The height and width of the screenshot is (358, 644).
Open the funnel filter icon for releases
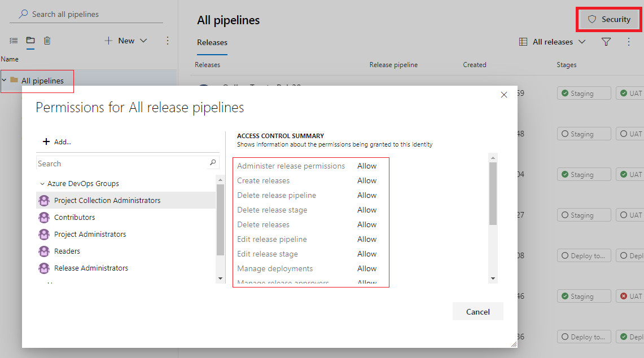click(x=606, y=41)
